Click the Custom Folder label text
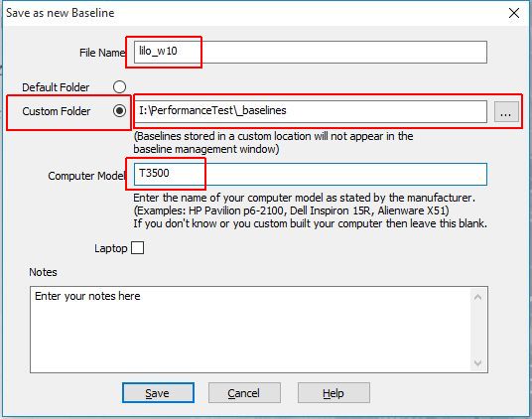Screen dimensions: 532x419 pyautogui.click(x=57, y=111)
